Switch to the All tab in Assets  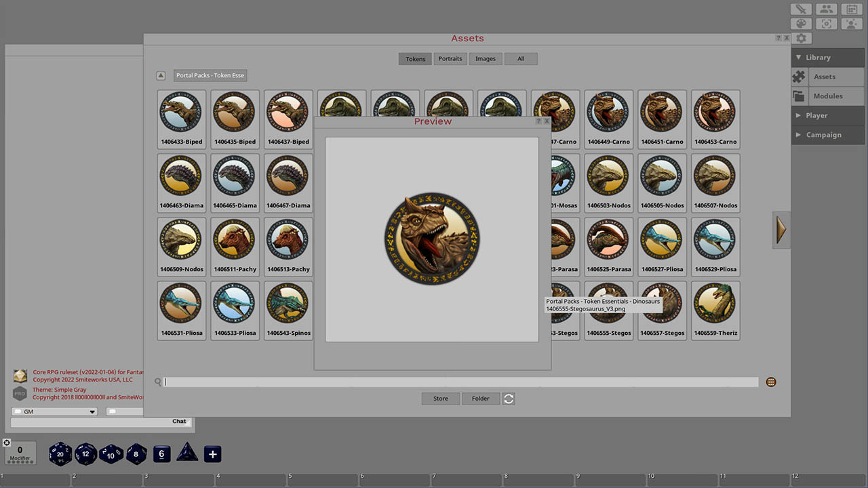[521, 59]
